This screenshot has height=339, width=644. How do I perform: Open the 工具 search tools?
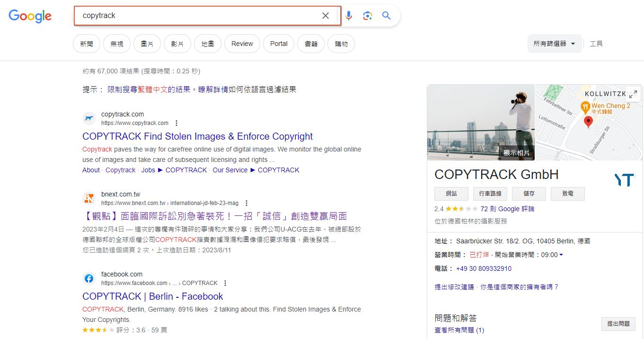coord(596,44)
